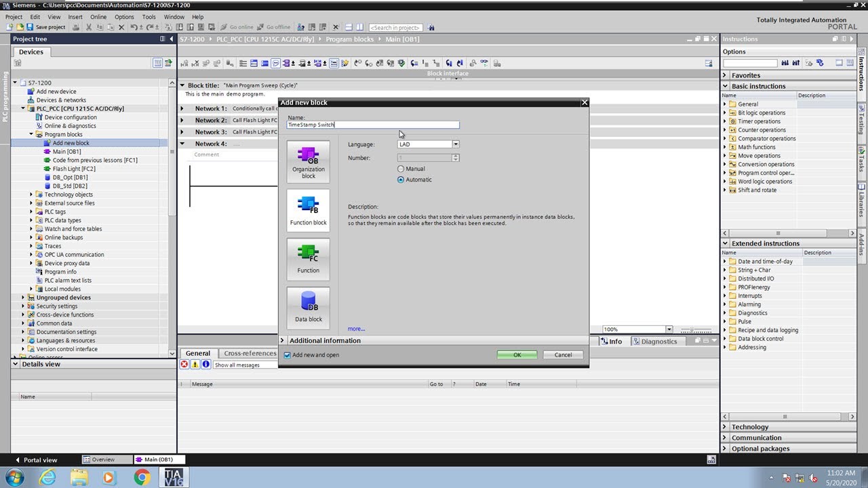Click the Devices tab in project tree
The height and width of the screenshot is (488, 868).
click(x=31, y=52)
